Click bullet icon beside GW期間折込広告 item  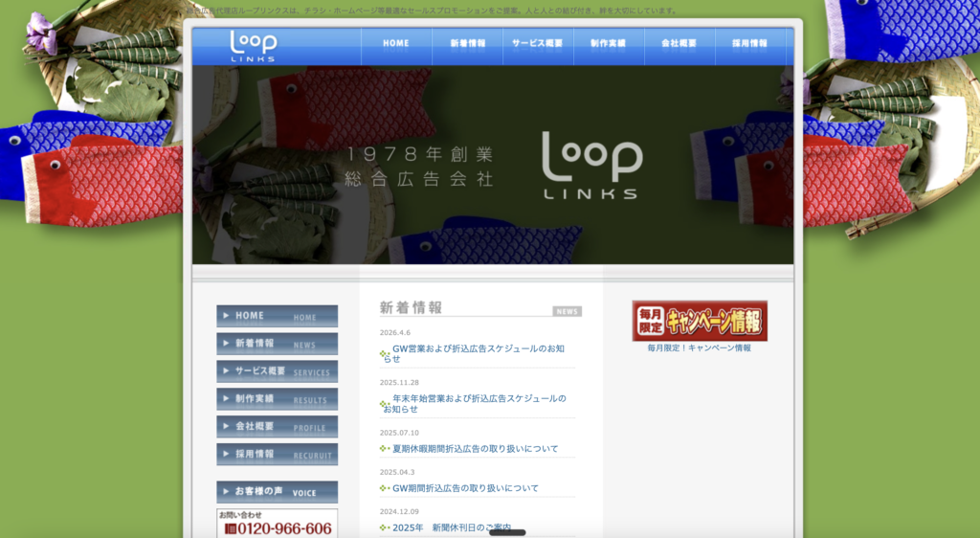click(x=385, y=488)
